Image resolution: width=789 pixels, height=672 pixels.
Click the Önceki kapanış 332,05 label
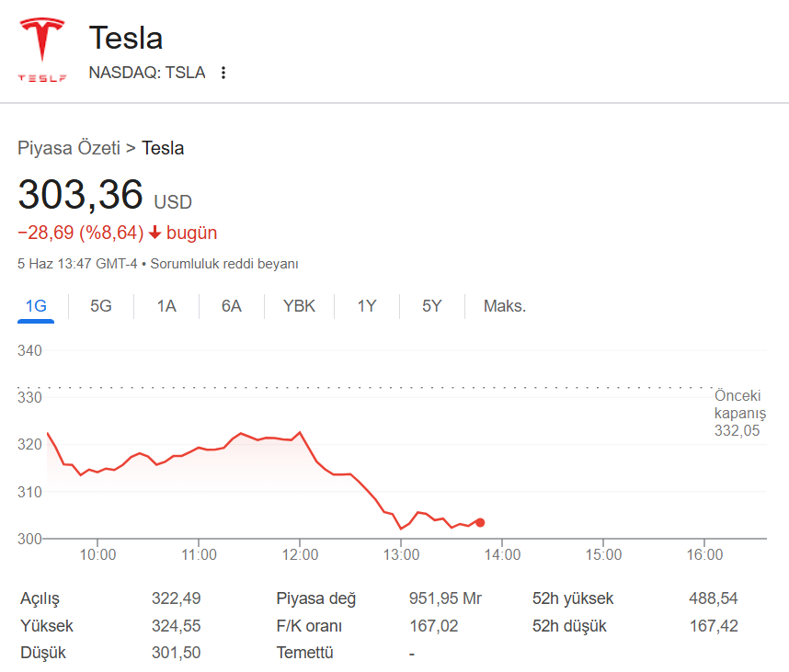(739, 413)
